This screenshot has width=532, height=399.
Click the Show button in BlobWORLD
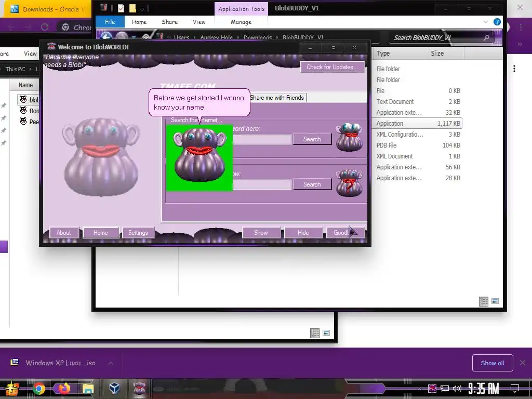(261, 233)
